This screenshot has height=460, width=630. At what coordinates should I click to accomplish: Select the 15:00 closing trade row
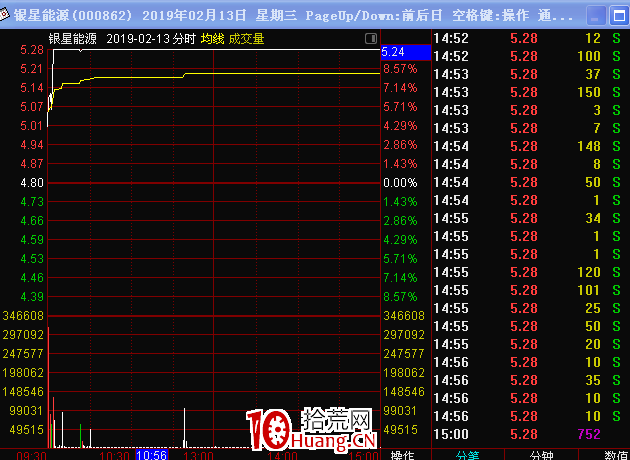528,434
